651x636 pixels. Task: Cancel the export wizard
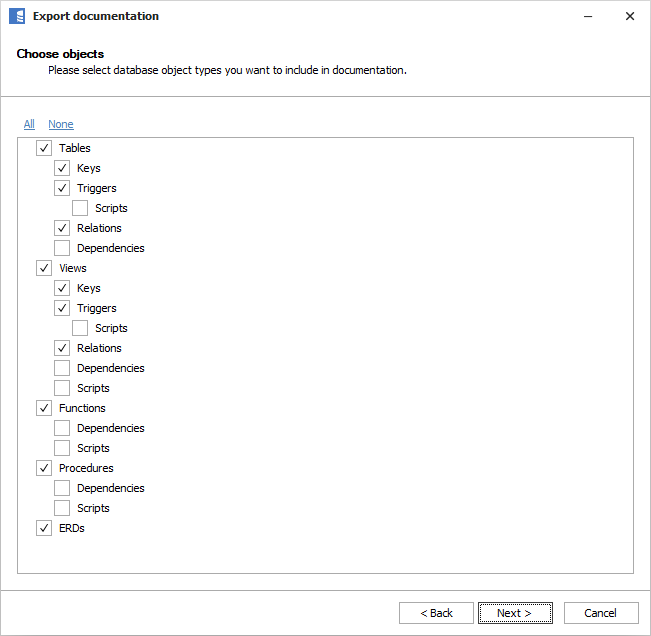601,613
